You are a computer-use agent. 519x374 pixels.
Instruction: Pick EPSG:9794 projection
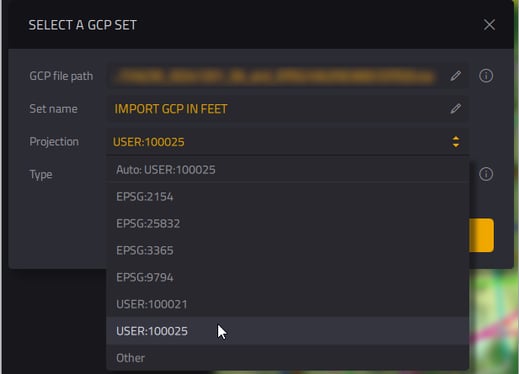pos(288,277)
